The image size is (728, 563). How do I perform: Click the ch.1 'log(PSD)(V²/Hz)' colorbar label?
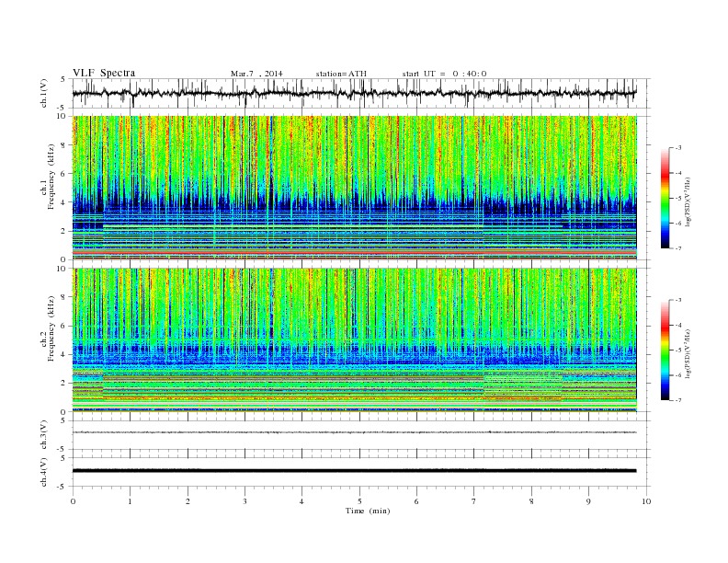(688, 202)
